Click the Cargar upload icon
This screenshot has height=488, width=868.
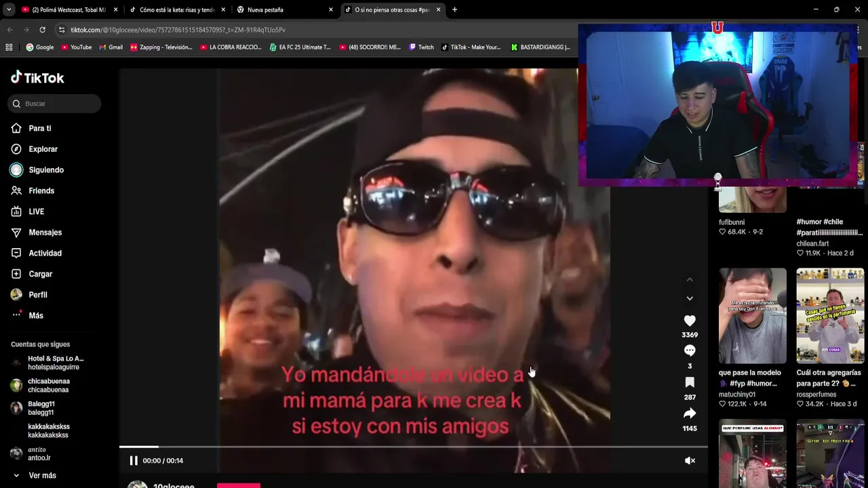pyautogui.click(x=16, y=274)
